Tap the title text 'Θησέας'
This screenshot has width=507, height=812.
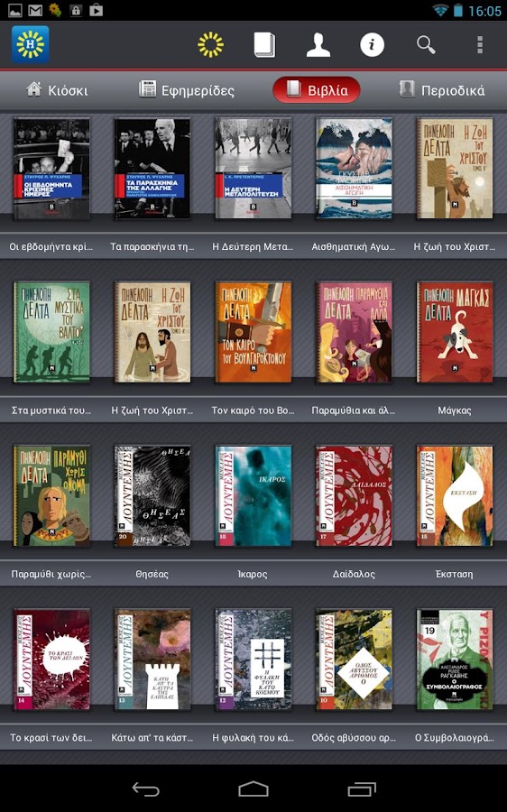(152, 575)
